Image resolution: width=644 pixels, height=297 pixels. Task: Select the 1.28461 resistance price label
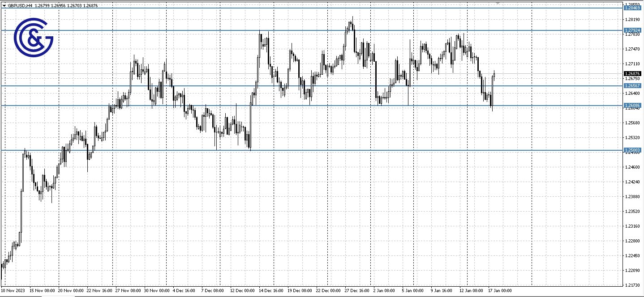[x=632, y=8]
